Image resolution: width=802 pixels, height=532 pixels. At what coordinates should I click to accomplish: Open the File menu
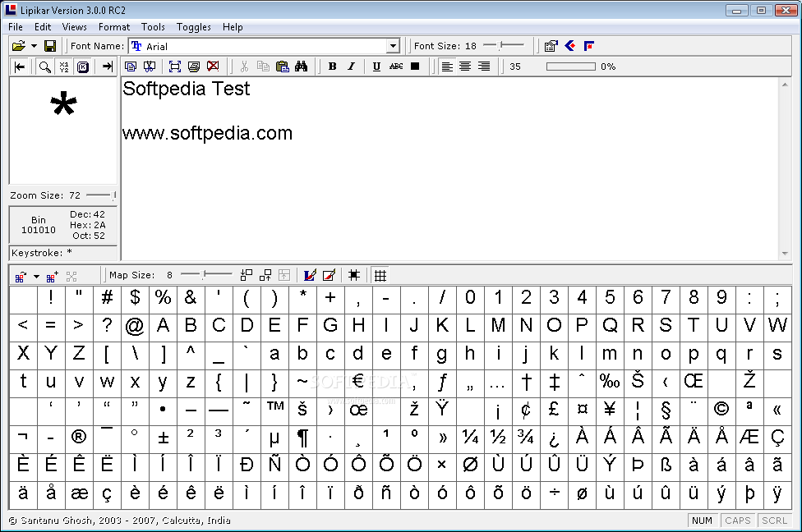pyautogui.click(x=16, y=27)
